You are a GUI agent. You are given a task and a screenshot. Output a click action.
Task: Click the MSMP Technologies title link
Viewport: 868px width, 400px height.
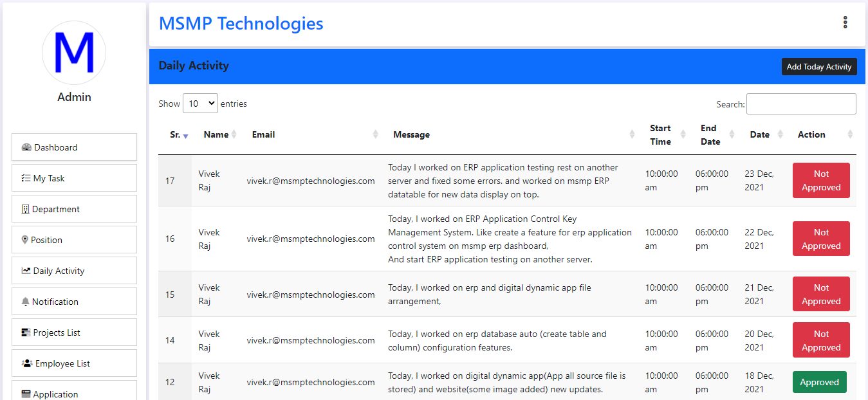coord(241,24)
